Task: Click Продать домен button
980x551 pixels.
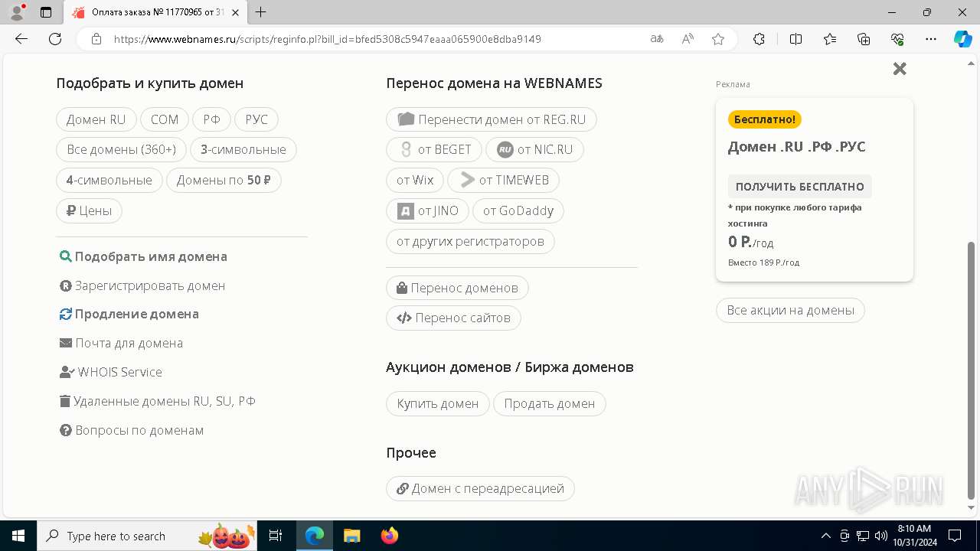Action: pyautogui.click(x=550, y=403)
